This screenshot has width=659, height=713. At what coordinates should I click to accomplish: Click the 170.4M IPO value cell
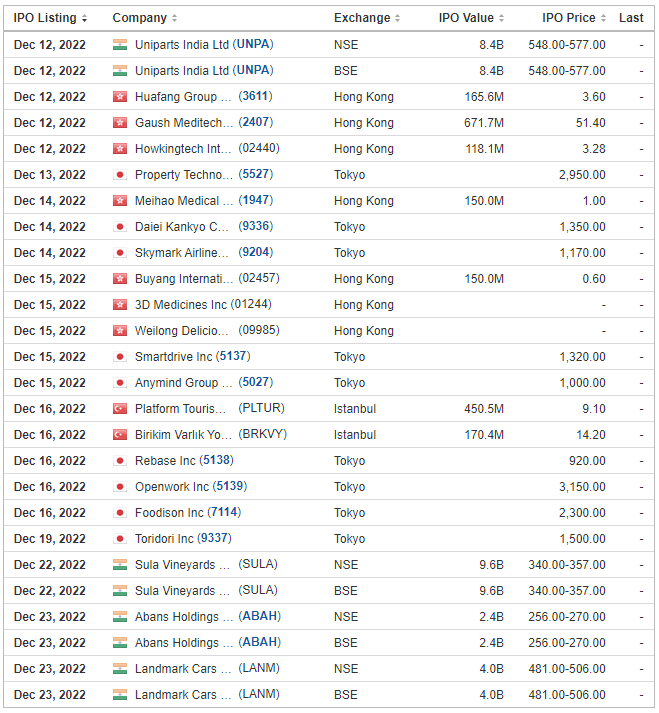[484, 435]
